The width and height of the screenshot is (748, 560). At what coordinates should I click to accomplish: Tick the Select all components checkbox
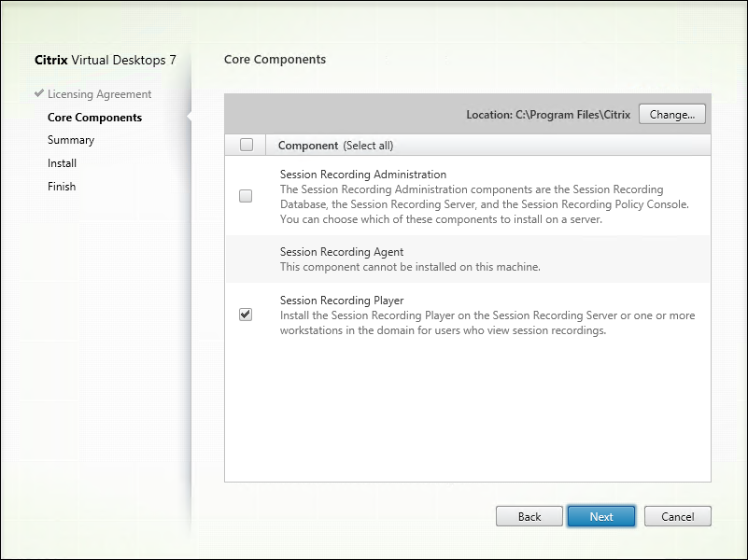(247, 145)
